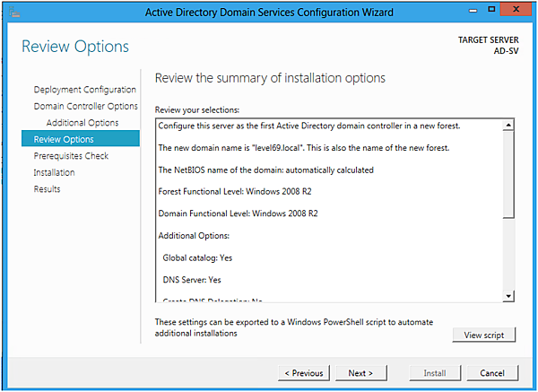Open the Domain Controller Options step
Viewport: 538px width, 392px height.
tap(85, 106)
